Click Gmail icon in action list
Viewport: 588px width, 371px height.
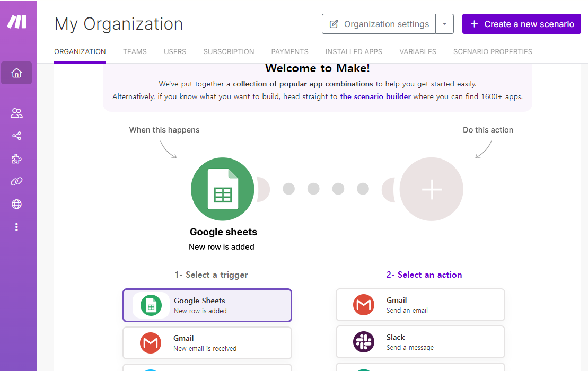pyautogui.click(x=364, y=305)
